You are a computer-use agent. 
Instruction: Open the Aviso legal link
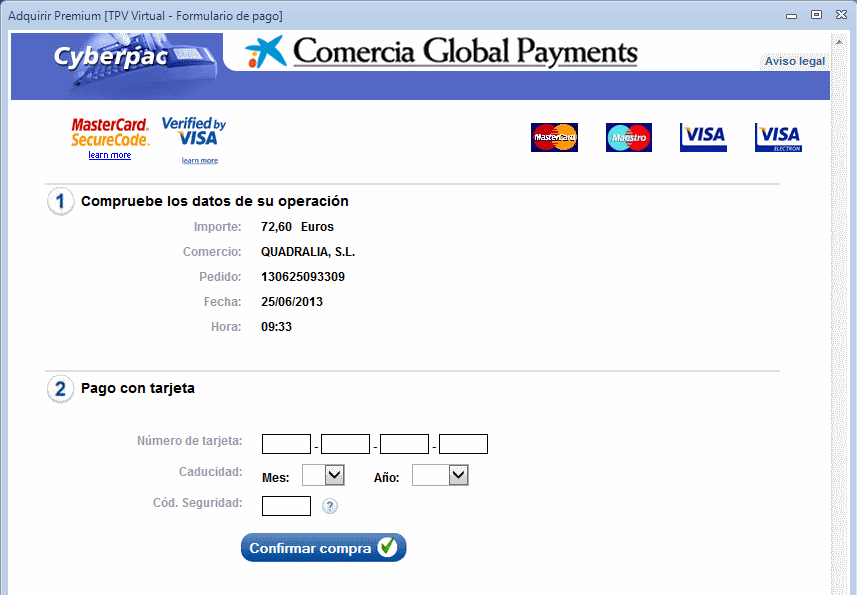(x=794, y=61)
